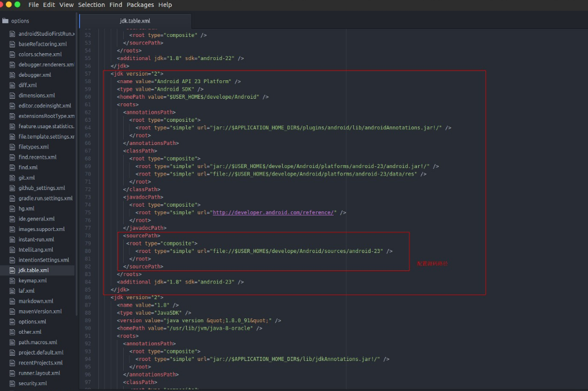
Task: Select path.macros.xml in the sidebar
Action: [x=38, y=342]
